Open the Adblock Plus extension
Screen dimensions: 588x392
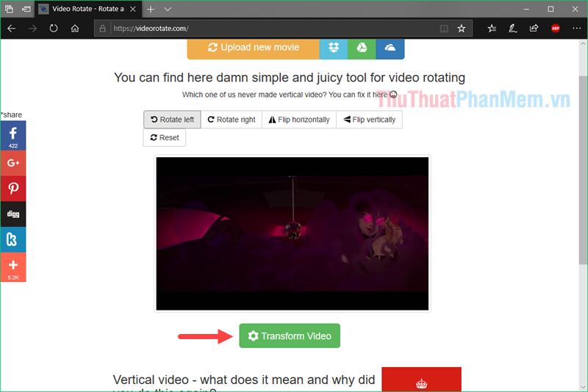[556, 29]
